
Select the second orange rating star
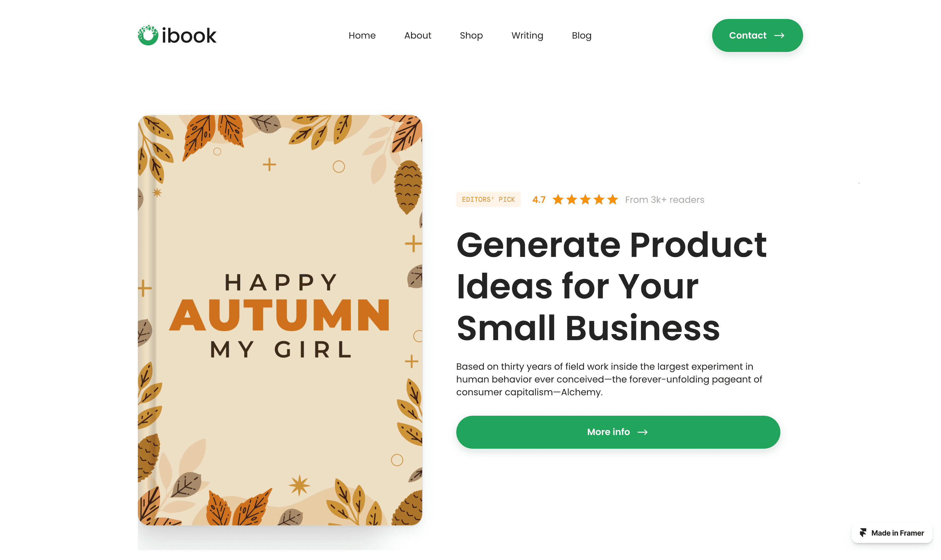(x=571, y=199)
